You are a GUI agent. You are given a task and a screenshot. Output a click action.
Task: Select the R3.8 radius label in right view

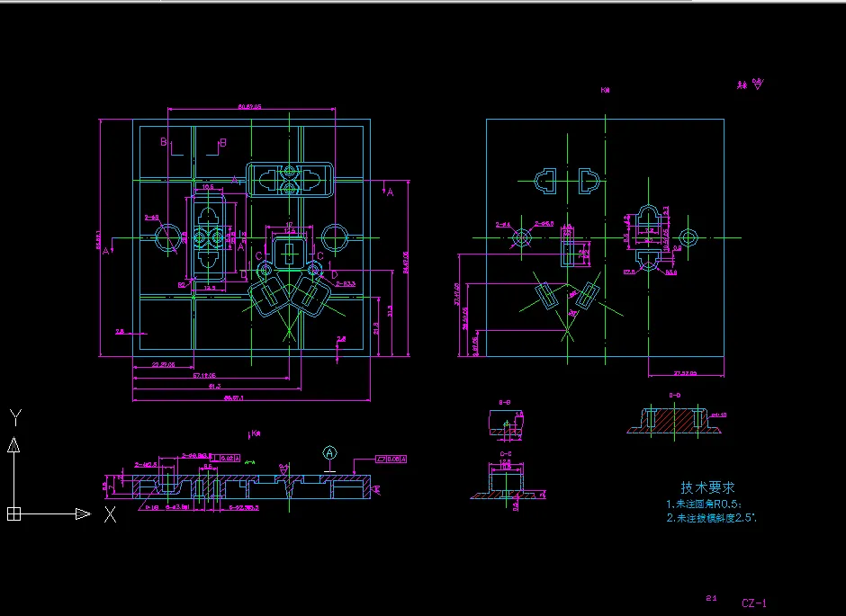point(670,272)
